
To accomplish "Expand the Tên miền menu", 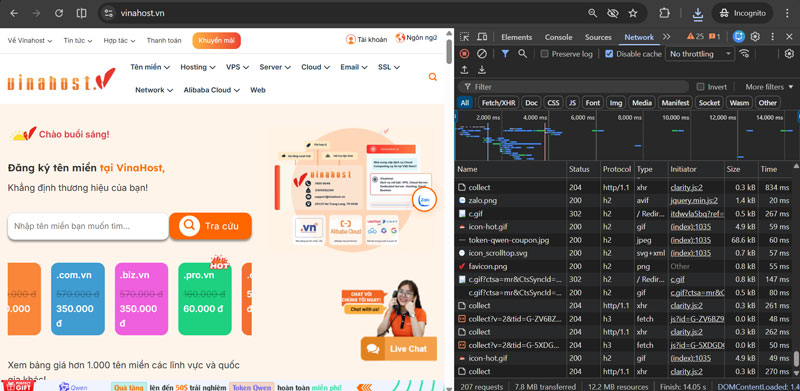I will point(150,67).
